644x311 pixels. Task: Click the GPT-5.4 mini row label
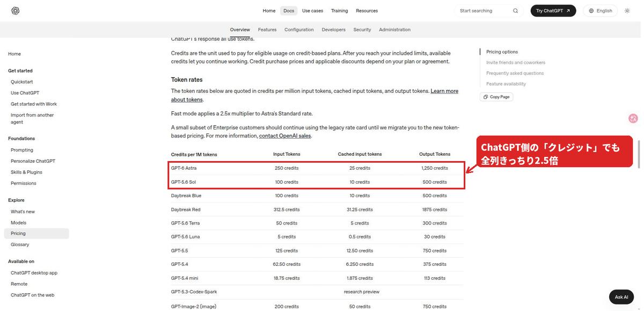tap(185, 278)
